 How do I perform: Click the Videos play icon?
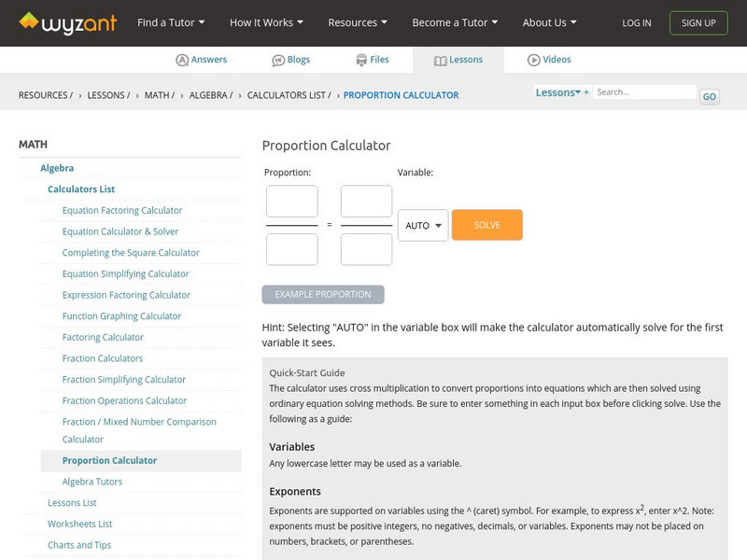tap(534, 60)
